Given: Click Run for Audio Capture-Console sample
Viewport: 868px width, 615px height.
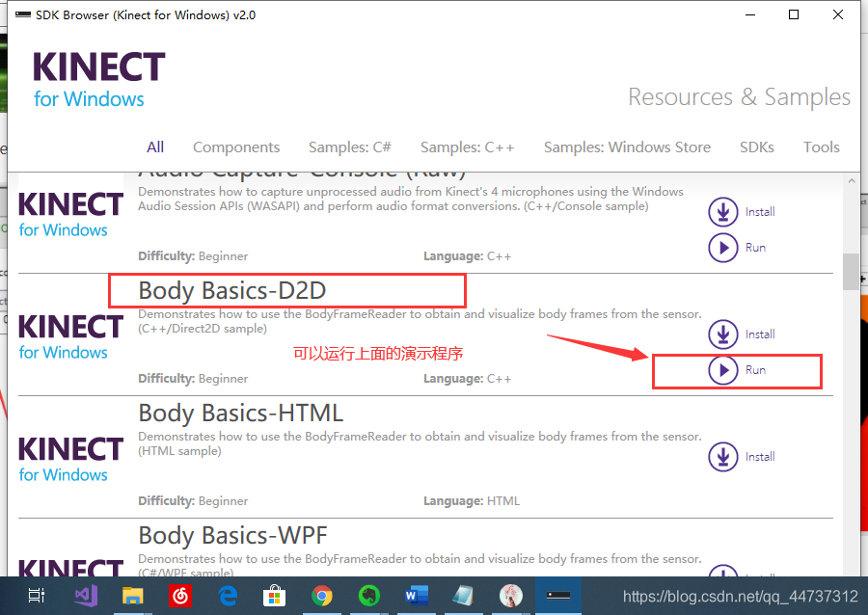Looking at the screenshot, I should (723, 248).
